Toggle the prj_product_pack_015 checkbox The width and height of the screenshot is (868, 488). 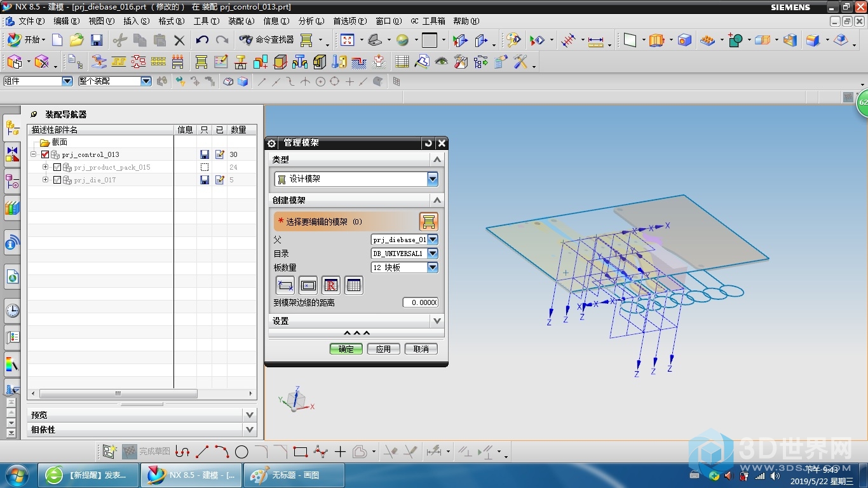pyautogui.click(x=57, y=167)
